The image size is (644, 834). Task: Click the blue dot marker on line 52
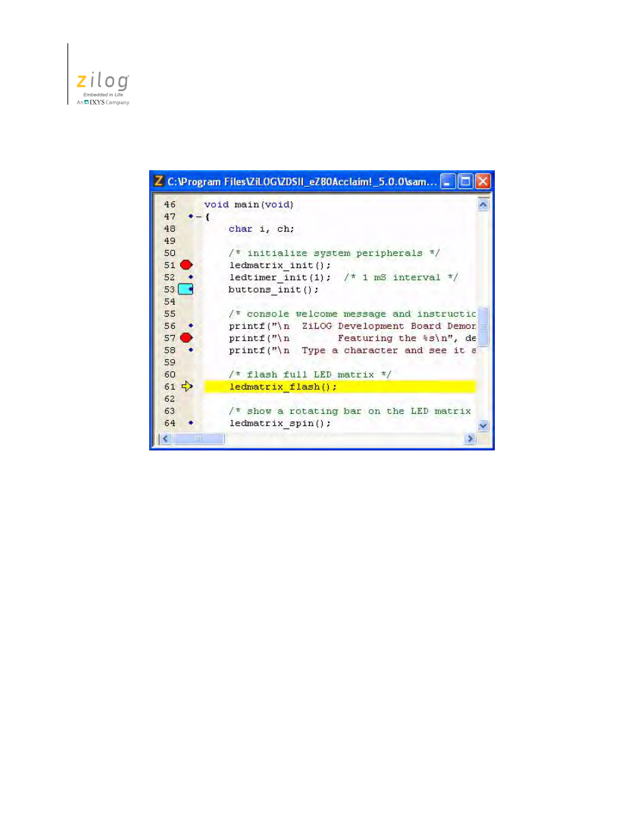tap(190, 277)
